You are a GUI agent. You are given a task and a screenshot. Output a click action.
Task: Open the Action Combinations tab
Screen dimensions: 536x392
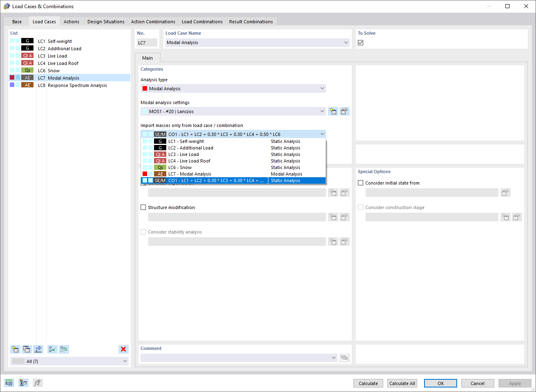[153, 21]
